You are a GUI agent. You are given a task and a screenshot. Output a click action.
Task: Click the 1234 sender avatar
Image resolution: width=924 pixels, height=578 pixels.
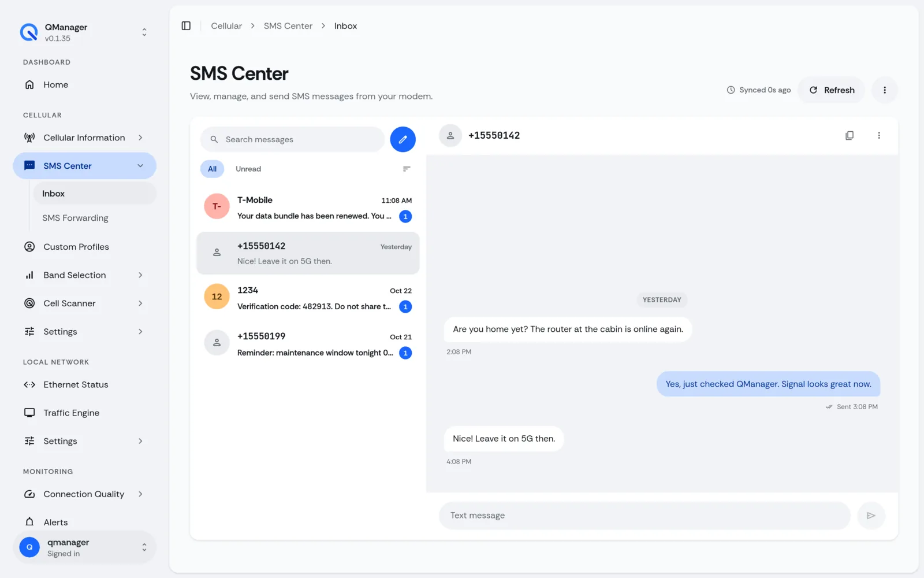tap(217, 297)
